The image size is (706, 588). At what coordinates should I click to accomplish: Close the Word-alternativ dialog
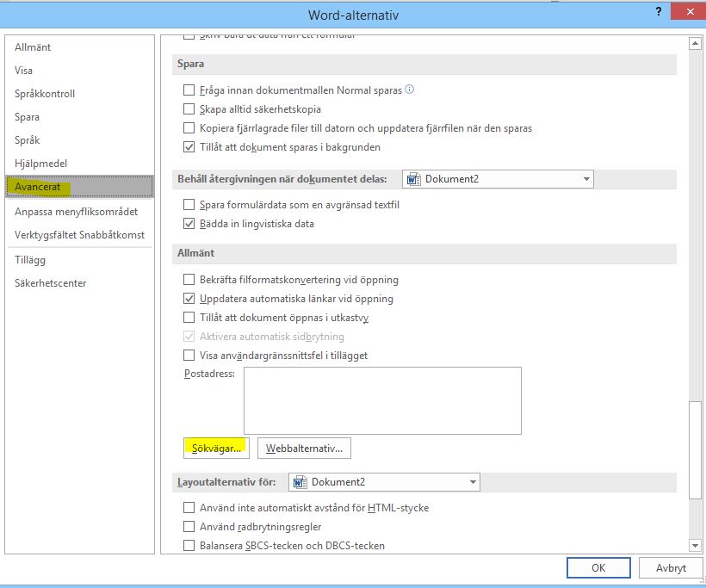click(690, 12)
